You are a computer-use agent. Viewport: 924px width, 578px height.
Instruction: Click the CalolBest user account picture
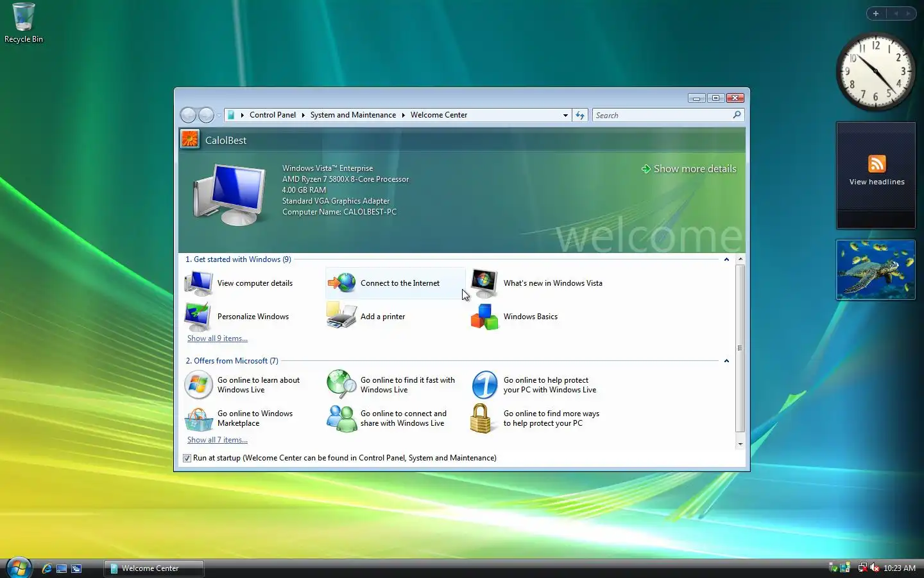190,139
